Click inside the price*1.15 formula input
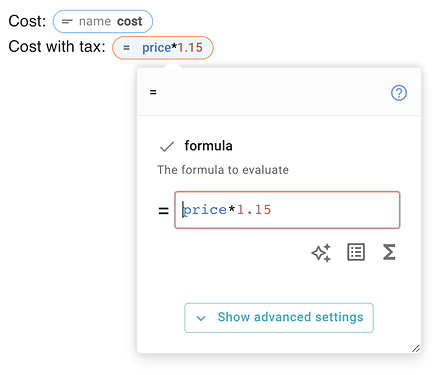441x375 pixels. [x=287, y=210]
